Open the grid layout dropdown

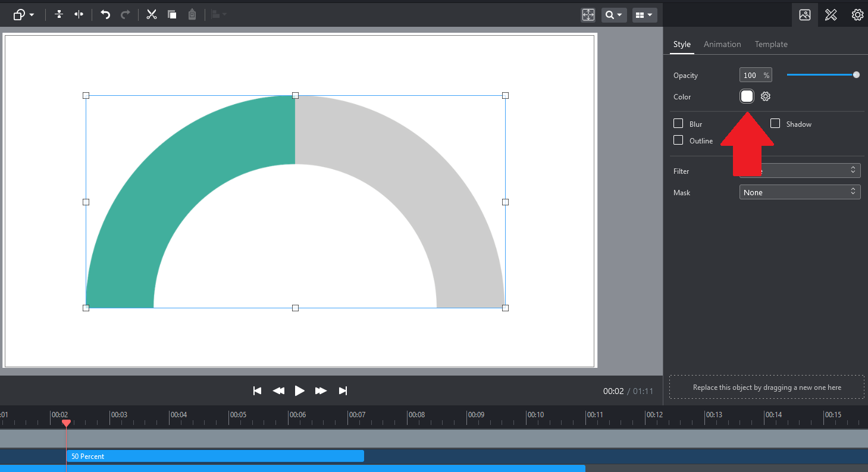coord(644,15)
